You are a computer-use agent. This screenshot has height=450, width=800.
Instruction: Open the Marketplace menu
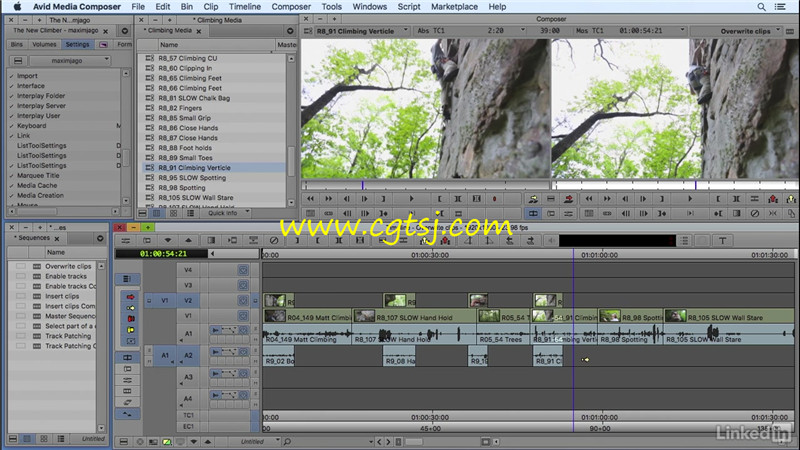click(x=454, y=7)
